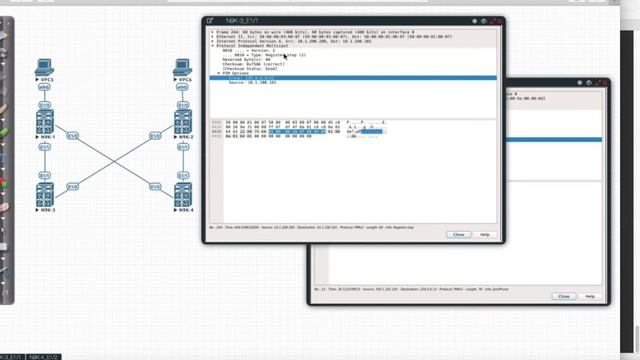Select the VPC6 computer node
Viewport: 640px width, 360px height.
(x=182, y=67)
